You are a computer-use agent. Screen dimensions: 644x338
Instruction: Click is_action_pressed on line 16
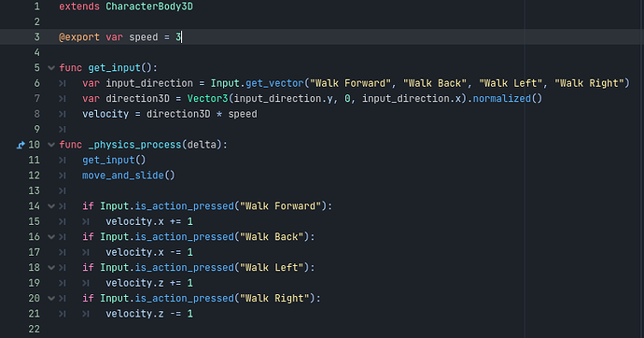point(185,237)
